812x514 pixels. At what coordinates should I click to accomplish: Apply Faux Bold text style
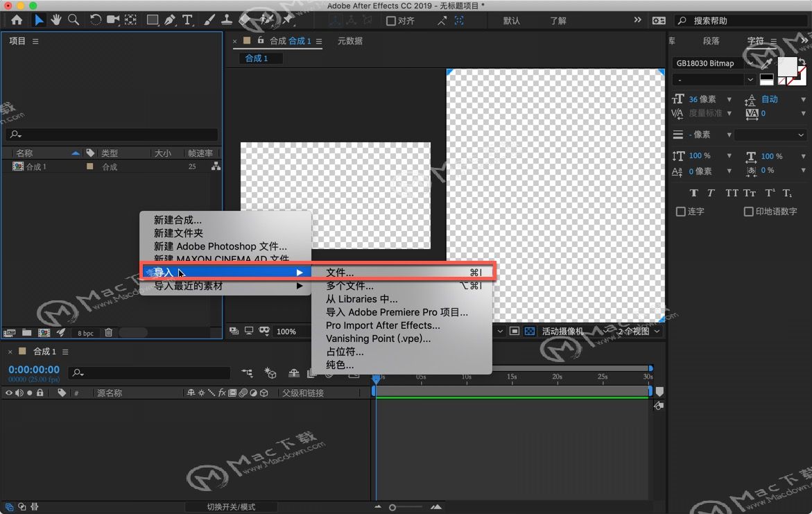click(694, 194)
